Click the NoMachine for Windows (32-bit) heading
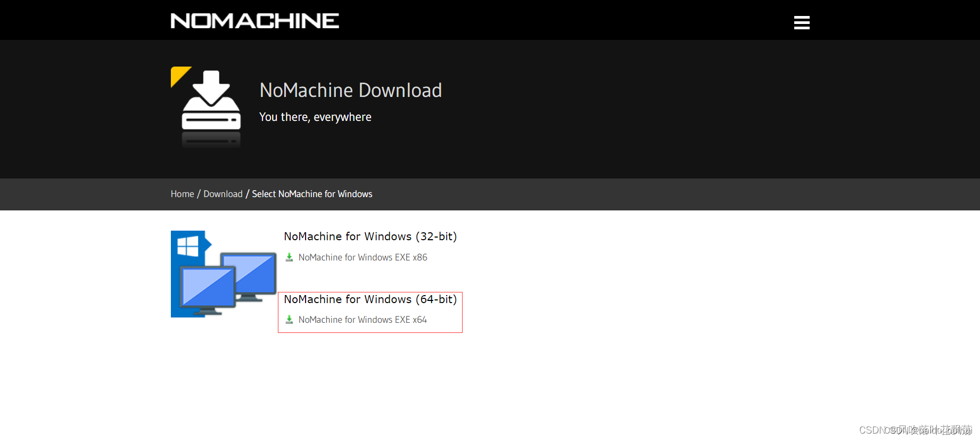This screenshot has width=980, height=440. [x=370, y=237]
